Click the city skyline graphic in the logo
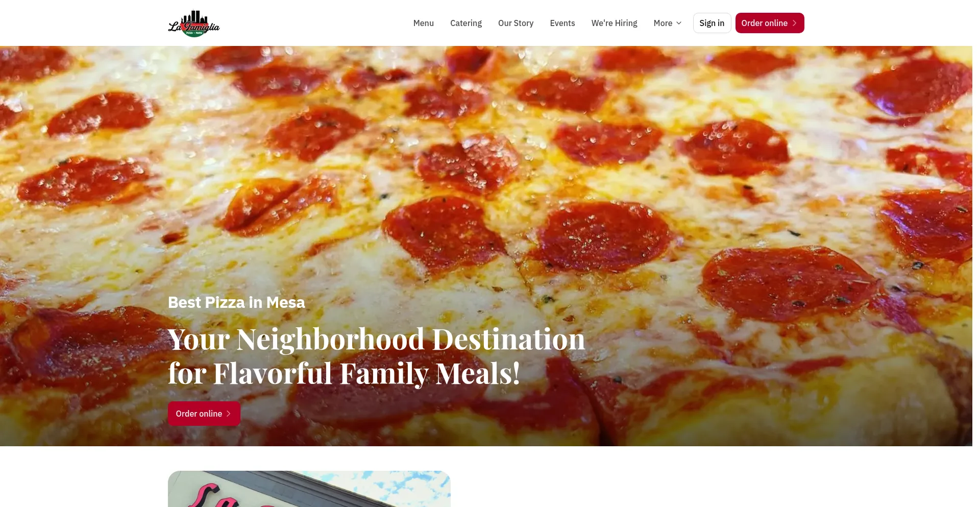Viewport: 980px width, 507px height. [x=194, y=16]
